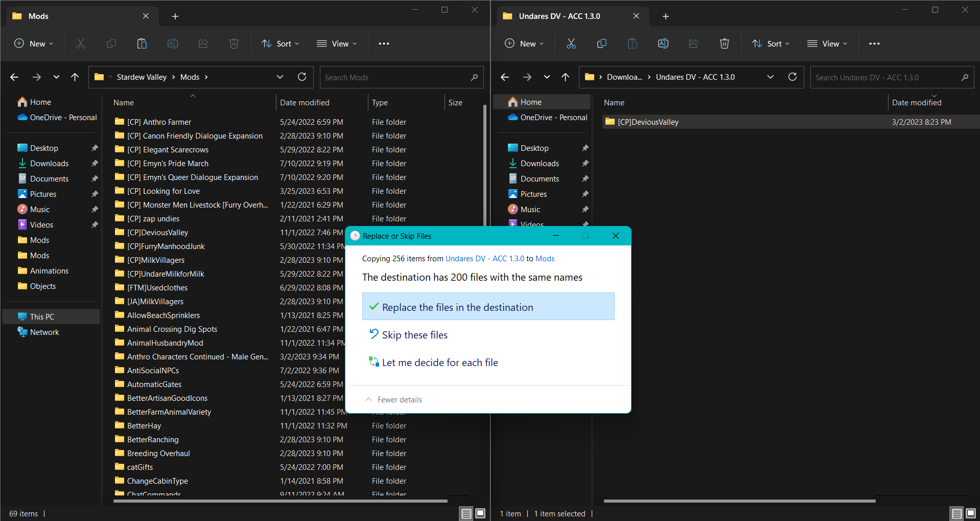Add a new tab in the Mods window
Viewport: 980px width, 521px height.
pyautogui.click(x=175, y=16)
